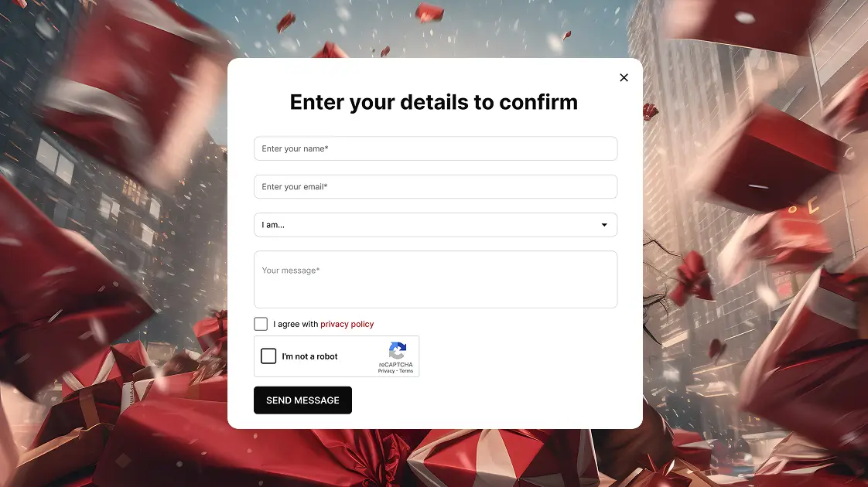This screenshot has width=868, height=487.
Task: Click the reCAPTCHA logo icon
Action: [398, 351]
